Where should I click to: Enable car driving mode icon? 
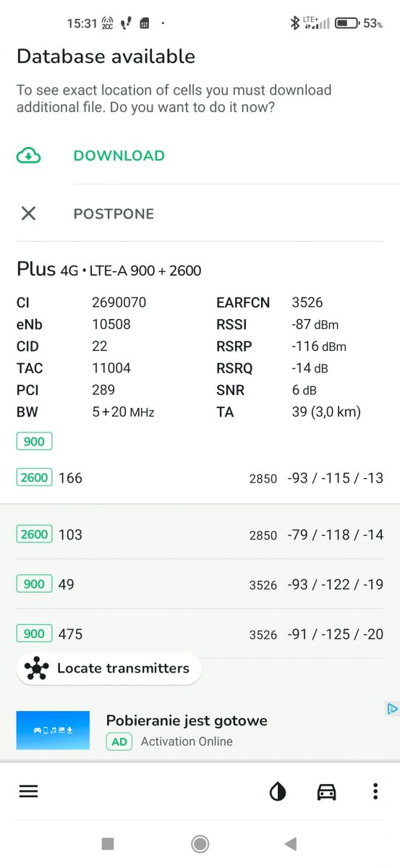[x=327, y=792]
